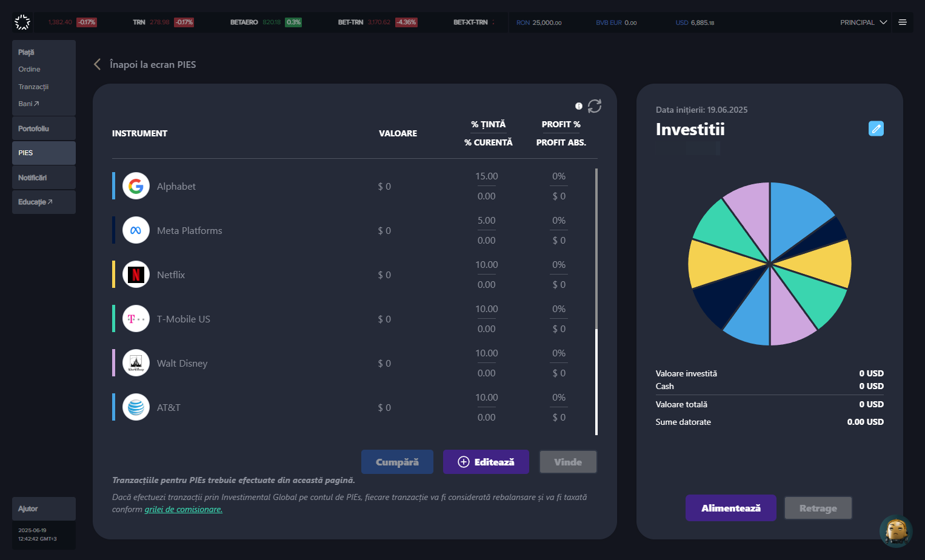The height and width of the screenshot is (560, 925).
Task: Click the Meta Platforms logo
Action: click(136, 230)
